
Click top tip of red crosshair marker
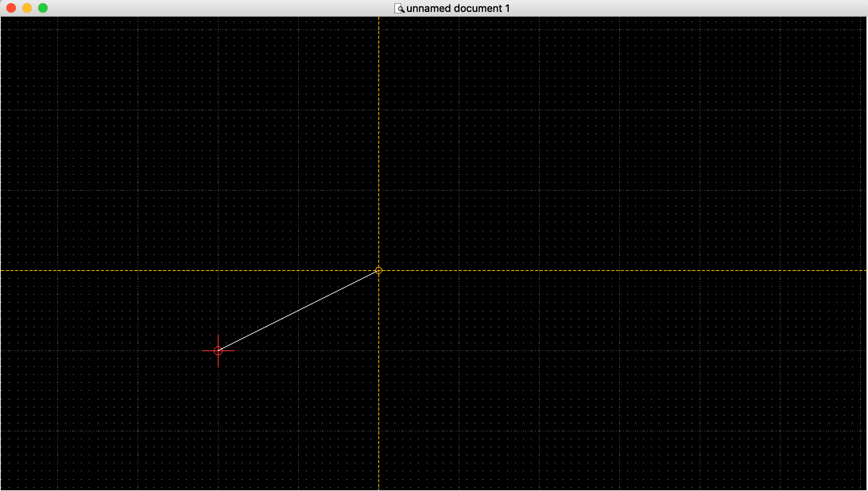tap(218, 336)
